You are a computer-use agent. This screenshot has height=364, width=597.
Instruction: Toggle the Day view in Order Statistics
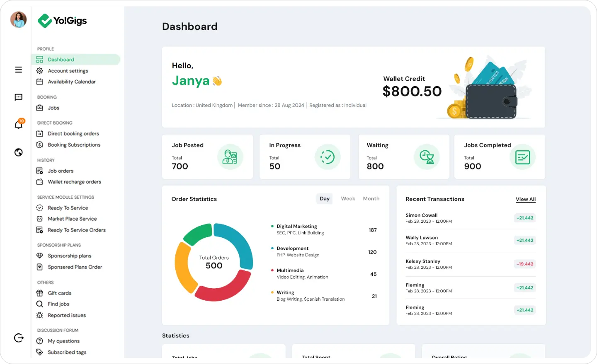(x=324, y=198)
